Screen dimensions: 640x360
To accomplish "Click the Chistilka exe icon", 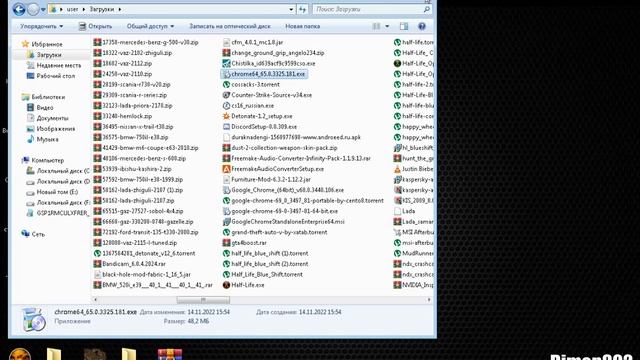I will (x=227, y=63).
